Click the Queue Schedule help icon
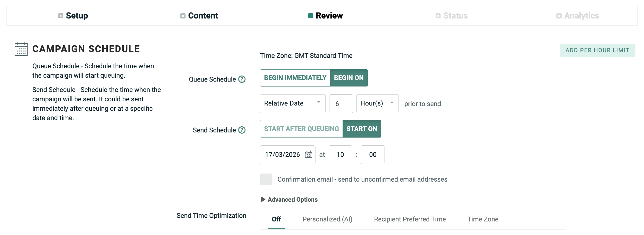The width and height of the screenshot is (644, 235). coord(242,79)
